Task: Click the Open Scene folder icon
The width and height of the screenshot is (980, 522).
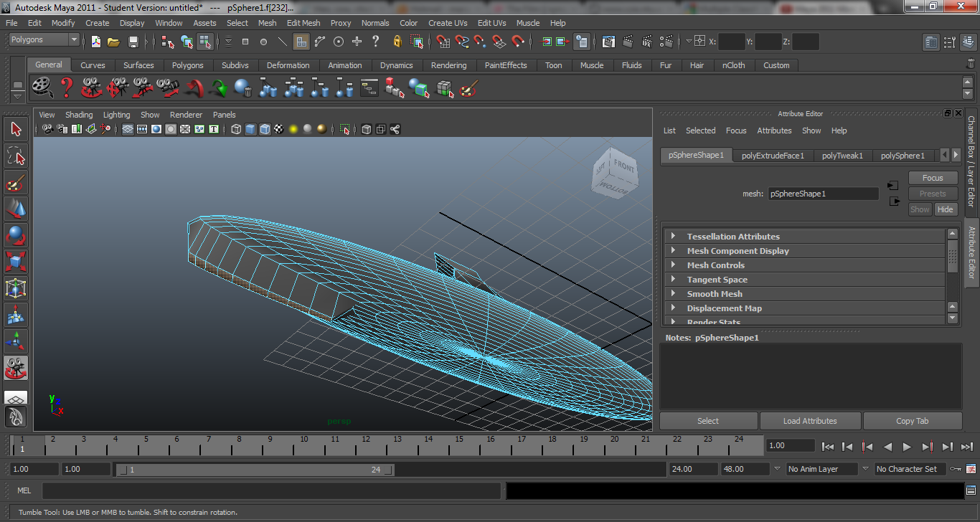Action: coord(113,42)
